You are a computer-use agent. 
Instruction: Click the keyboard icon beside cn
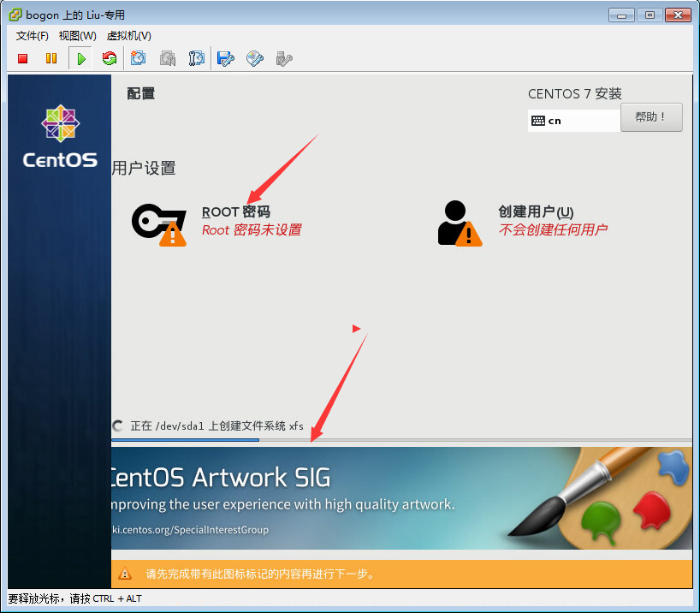click(538, 121)
